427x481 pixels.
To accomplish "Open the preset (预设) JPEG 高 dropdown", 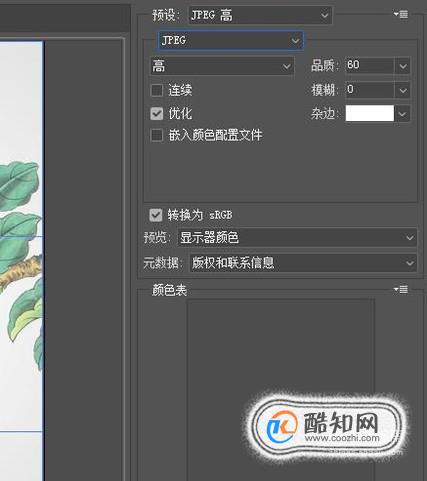I will (x=260, y=15).
